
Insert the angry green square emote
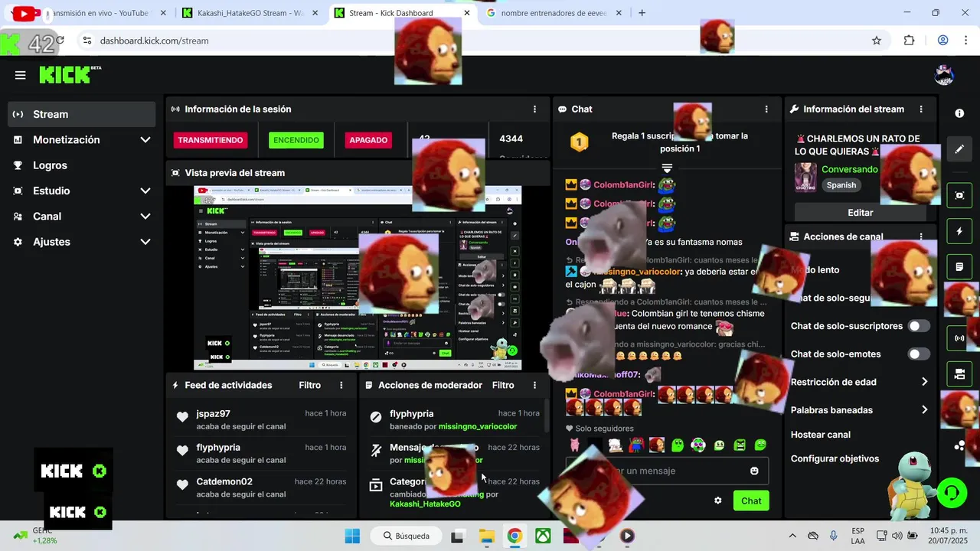point(740,445)
